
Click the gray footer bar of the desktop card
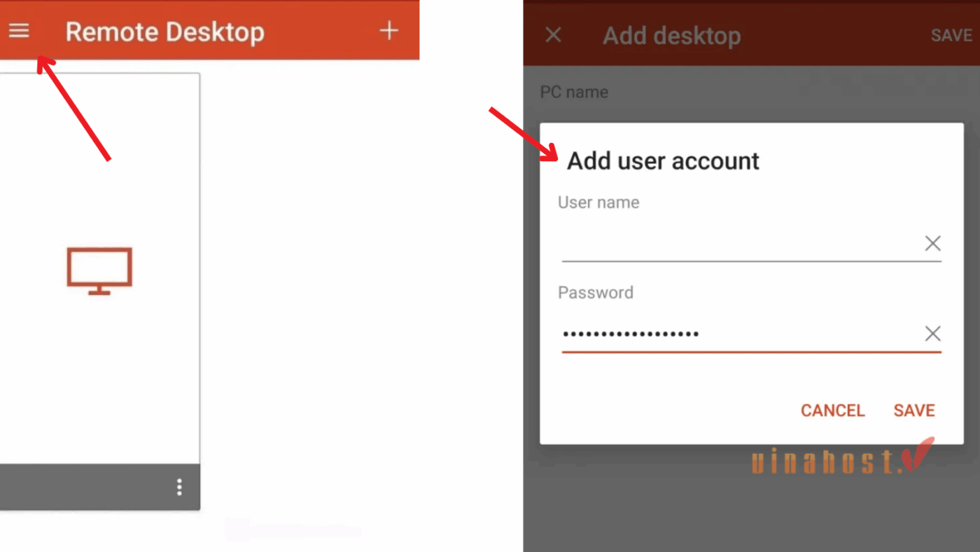click(x=100, y=487)
